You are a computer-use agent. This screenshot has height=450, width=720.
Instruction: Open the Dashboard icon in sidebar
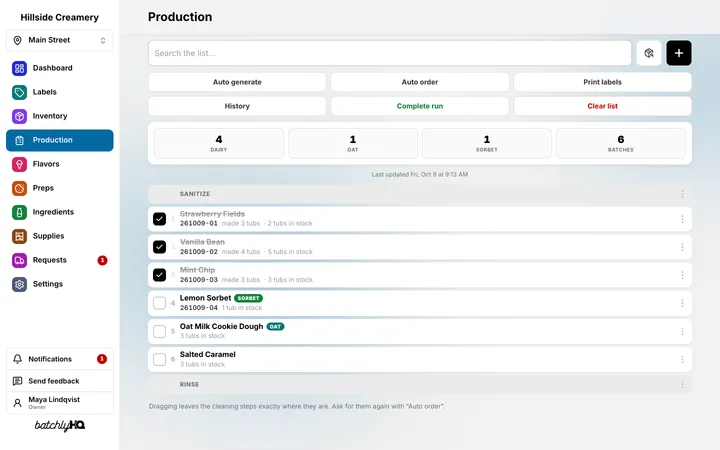pyautogui.click(x=19, y=68)
